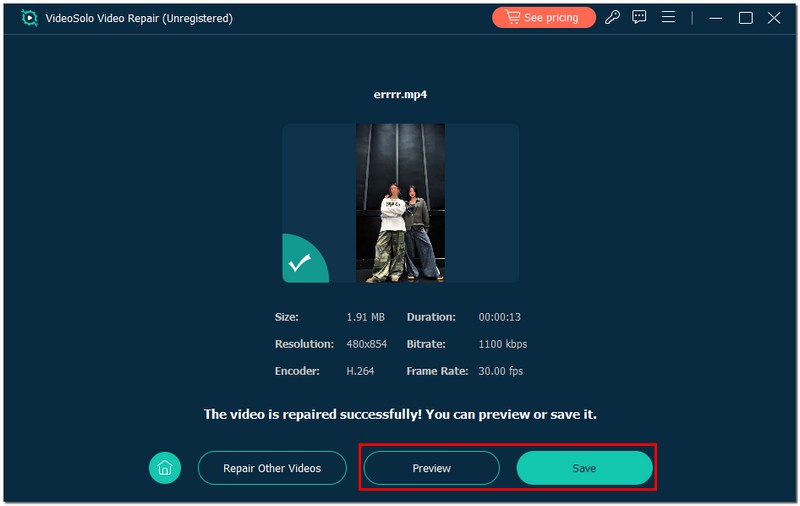
Task: Save the repaired video
Action: [x=584, y=468]
